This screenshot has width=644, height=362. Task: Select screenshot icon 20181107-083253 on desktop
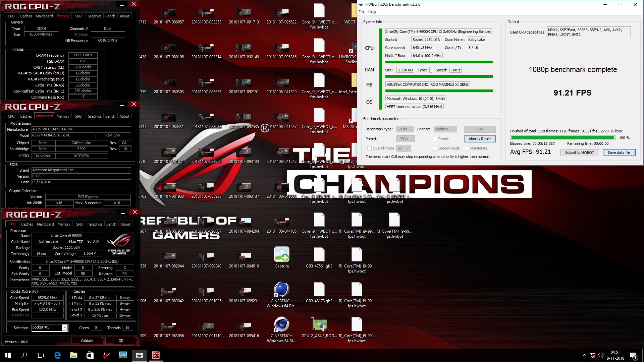click(206, 16)
